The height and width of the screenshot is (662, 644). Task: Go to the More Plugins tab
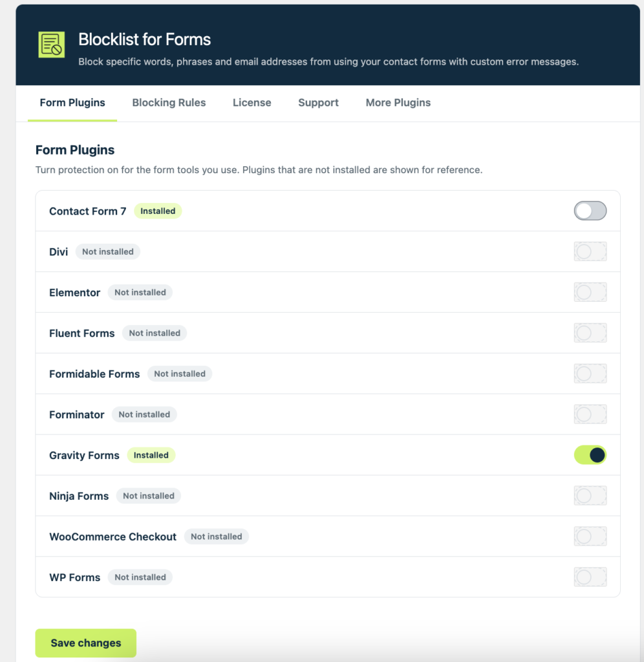398,103
